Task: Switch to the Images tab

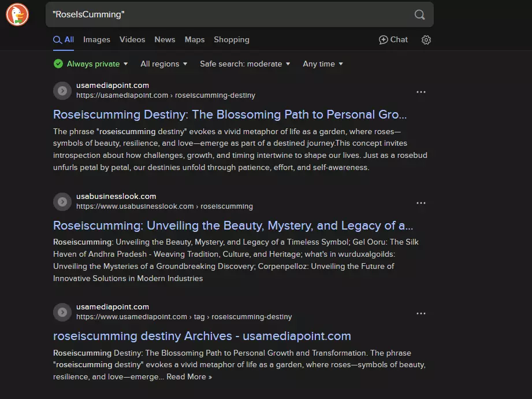Action: [96, 40]
